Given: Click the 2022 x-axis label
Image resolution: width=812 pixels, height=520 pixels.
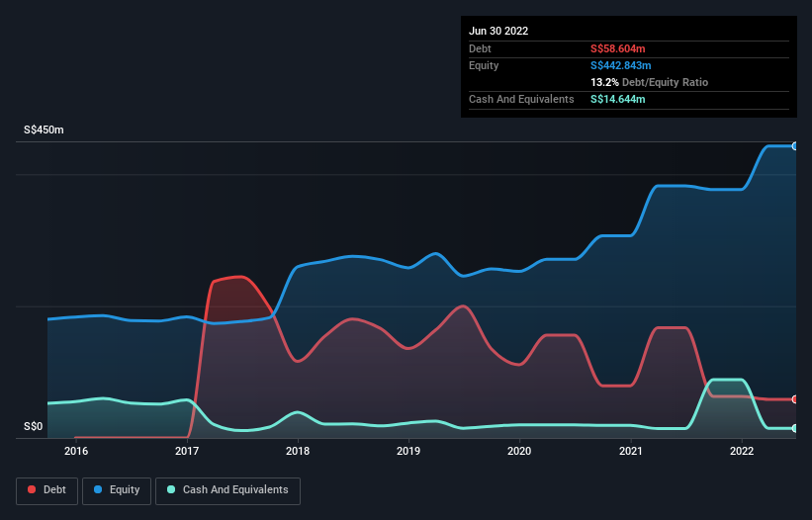Looking at the screenshot, I should tap(742, 451).
